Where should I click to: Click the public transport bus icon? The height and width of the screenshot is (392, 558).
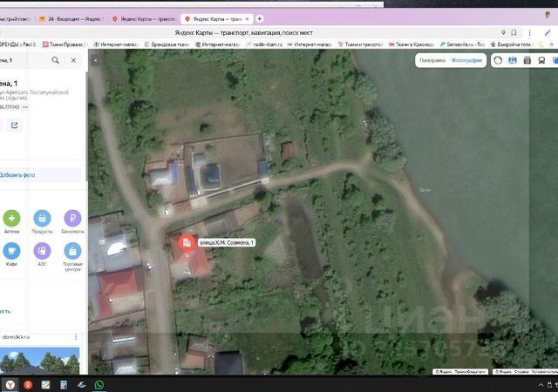pos(541,60)
